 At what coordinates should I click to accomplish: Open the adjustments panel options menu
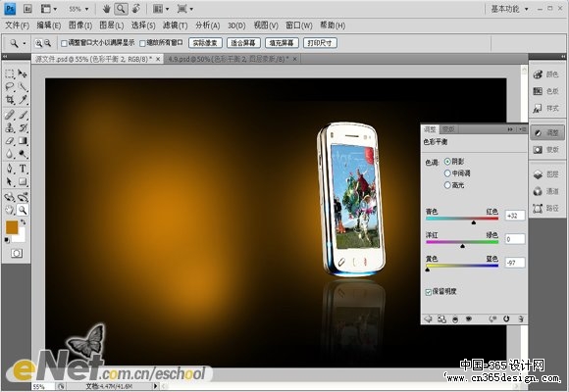tap(523, 129)
